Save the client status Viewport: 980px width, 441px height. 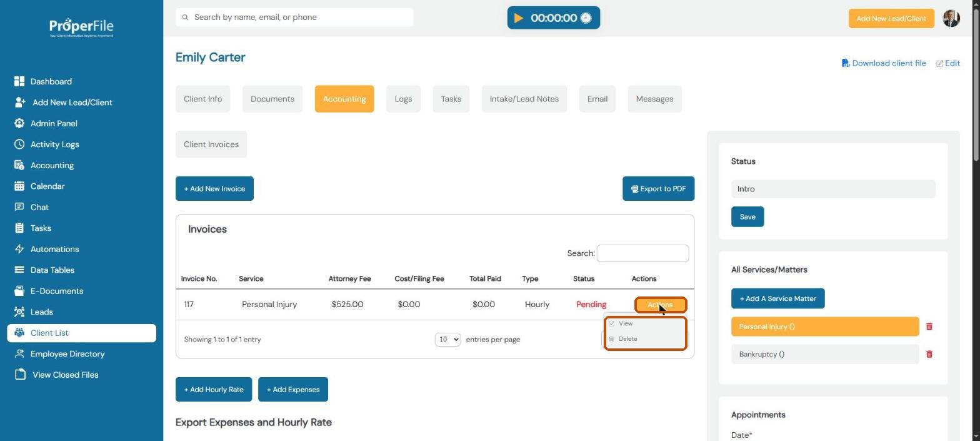tap(747, 216)
